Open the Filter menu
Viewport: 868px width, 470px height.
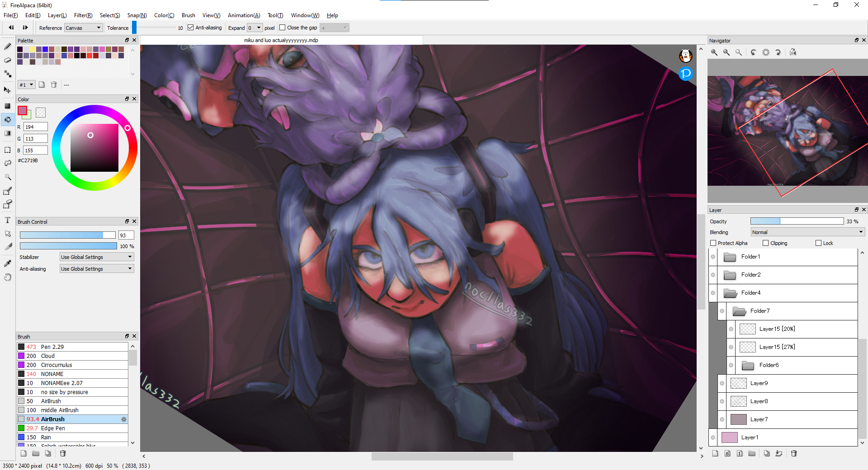tap(83, 15)
